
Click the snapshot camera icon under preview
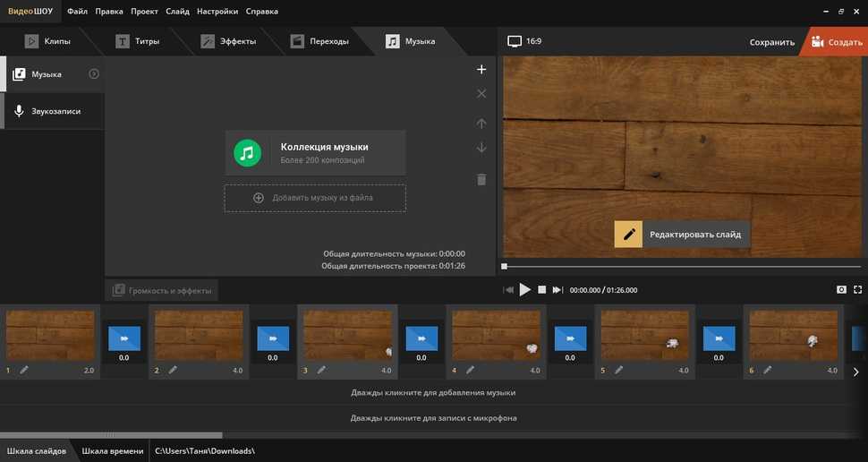point(841,290)
